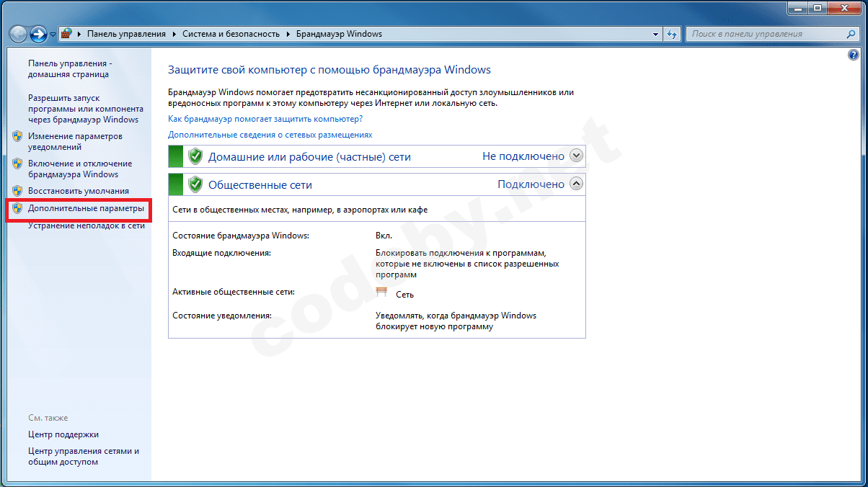
Task: Click the green shield on Домашние или рабочие сети
Action: click(x=195, y=156)
